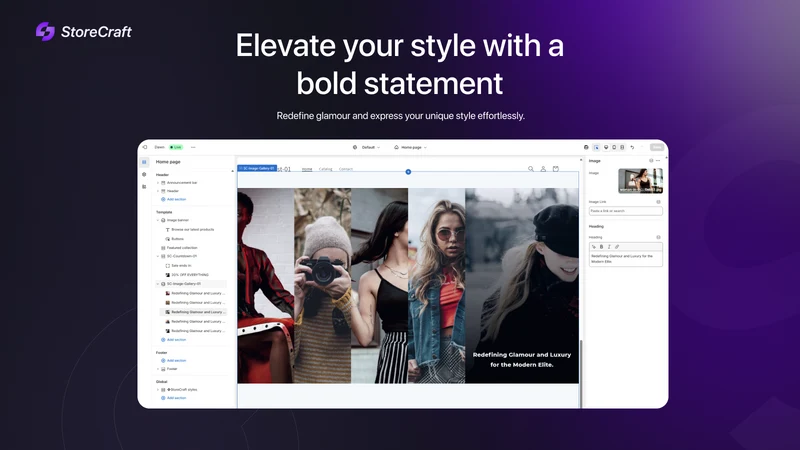This screenshot has height=450, width=800.
Task: Click the image thumbnail in Image panel
Action: 640,181
